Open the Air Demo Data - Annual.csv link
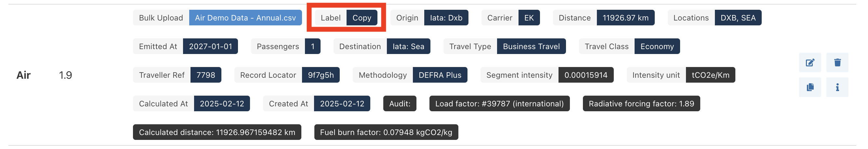 [x=245, y=18]
